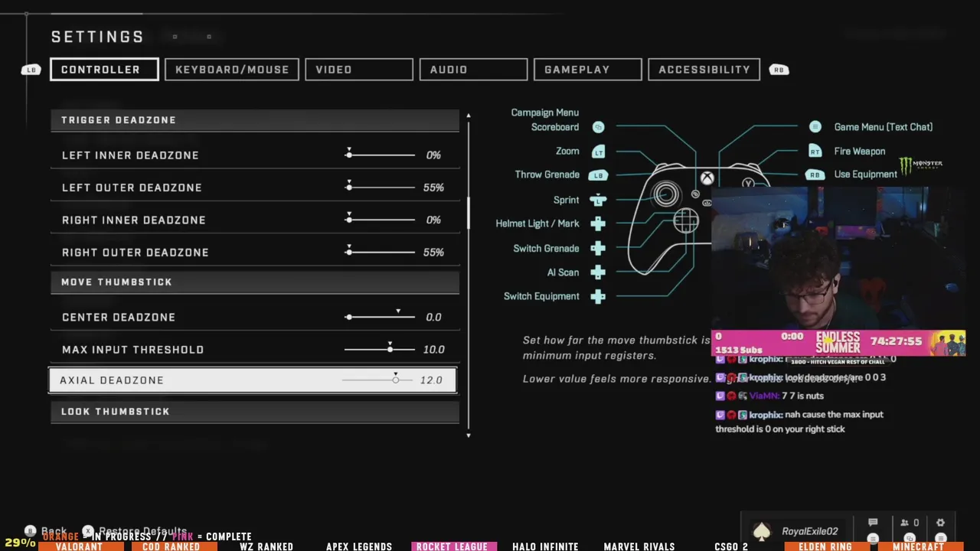Click the scroll-down arrow of settings list
Image resolution: width=980 pixels, height=551 pixels.
468,435
